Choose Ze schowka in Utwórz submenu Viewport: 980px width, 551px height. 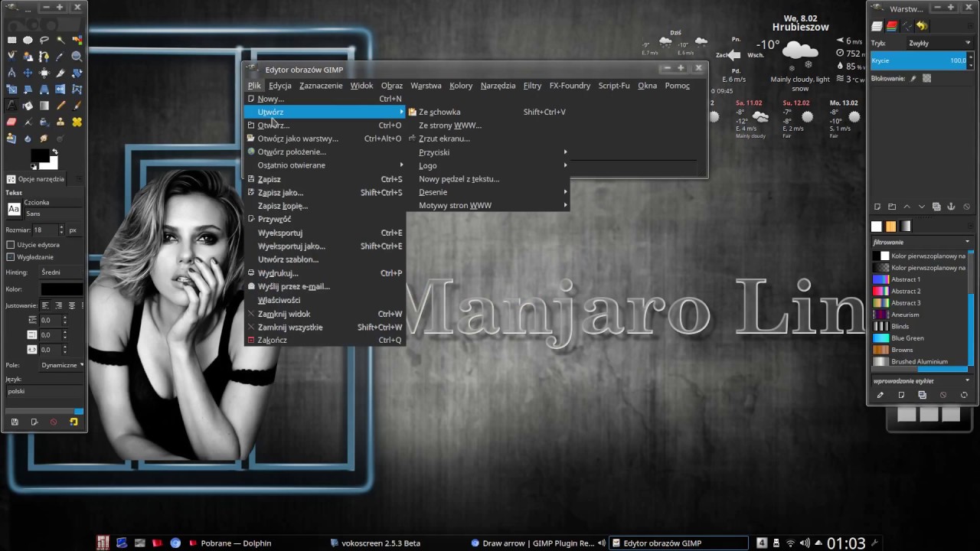tap(488, 112)
